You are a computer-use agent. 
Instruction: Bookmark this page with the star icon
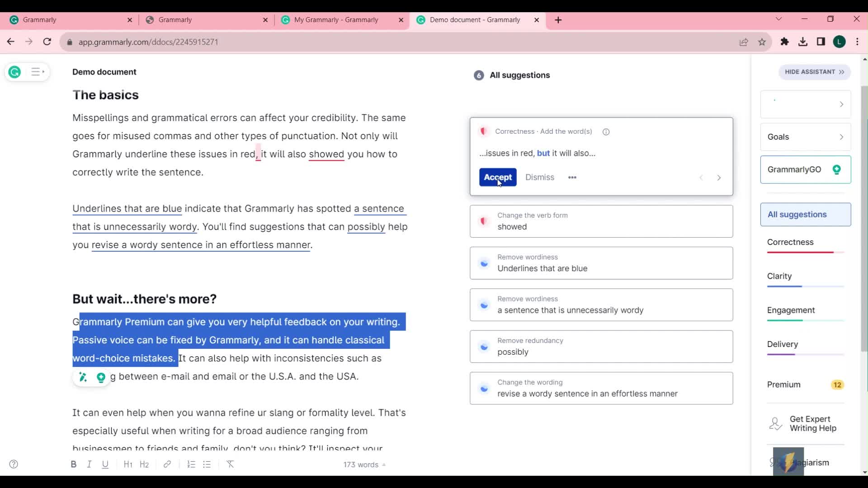tap(762, 42)
